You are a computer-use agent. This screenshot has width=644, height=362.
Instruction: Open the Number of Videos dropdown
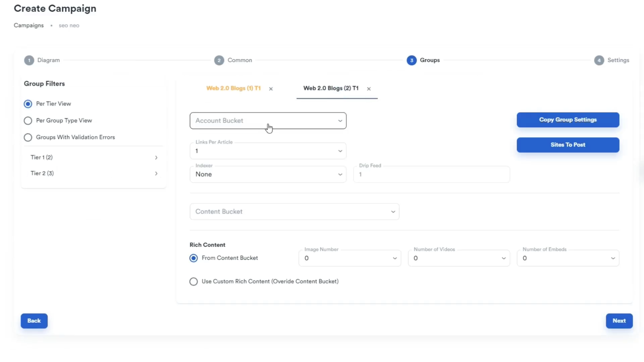click(459, 258)
